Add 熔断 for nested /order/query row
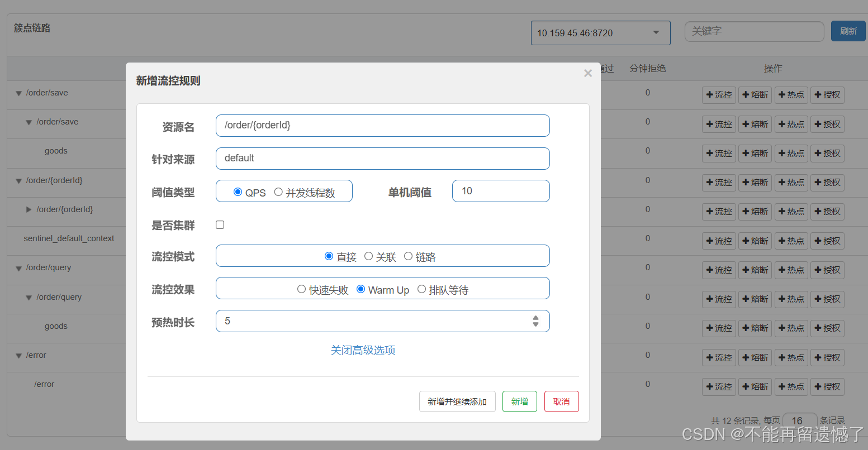The width and height of the screenshot is (868, 450). (x=755, y=299)
